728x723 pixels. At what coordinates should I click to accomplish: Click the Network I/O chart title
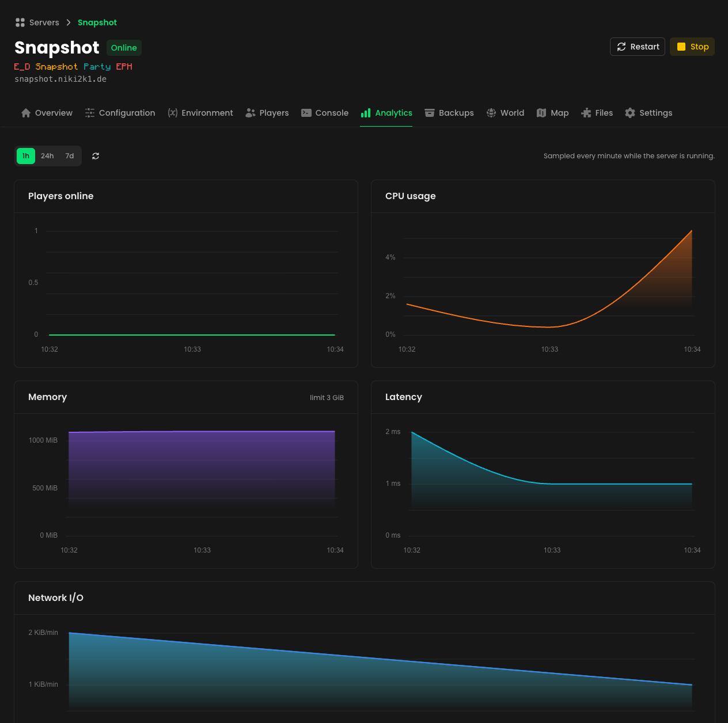(56, 598)
